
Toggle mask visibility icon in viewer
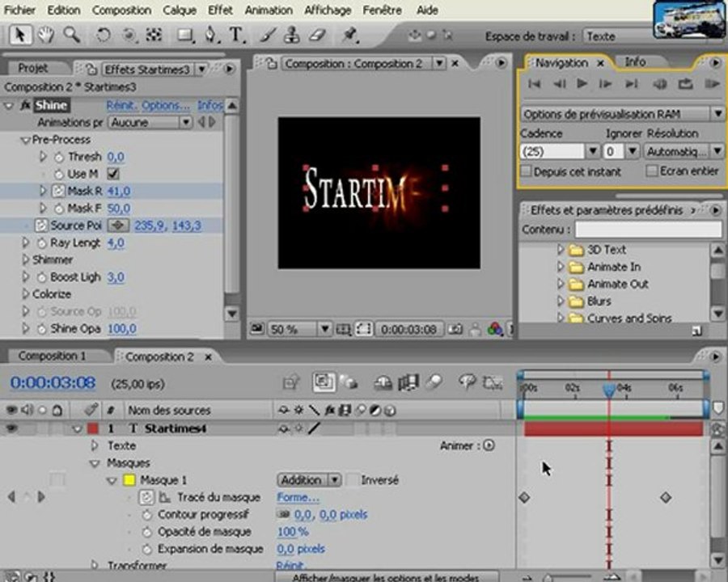click(363, 330)
